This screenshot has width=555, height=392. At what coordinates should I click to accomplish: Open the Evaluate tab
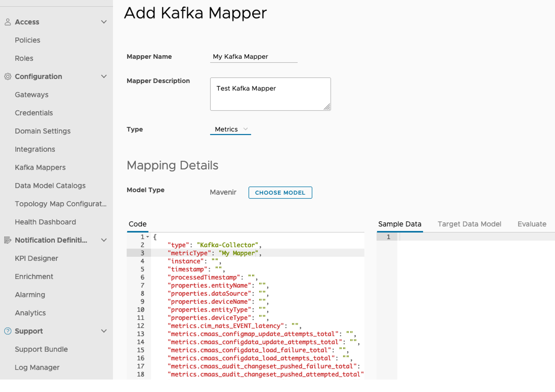tap(532, 224)
